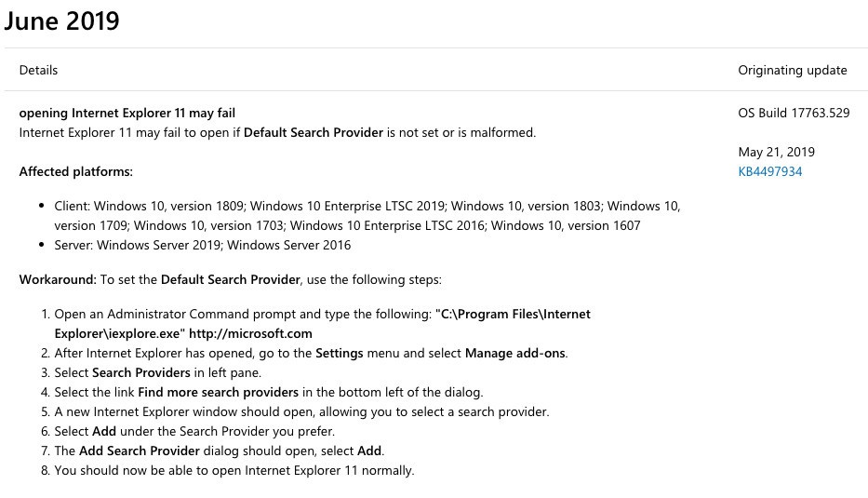Click the June 2019 heading
The width and height of the screenshot is (868, 498).
(x=61, y=20)
